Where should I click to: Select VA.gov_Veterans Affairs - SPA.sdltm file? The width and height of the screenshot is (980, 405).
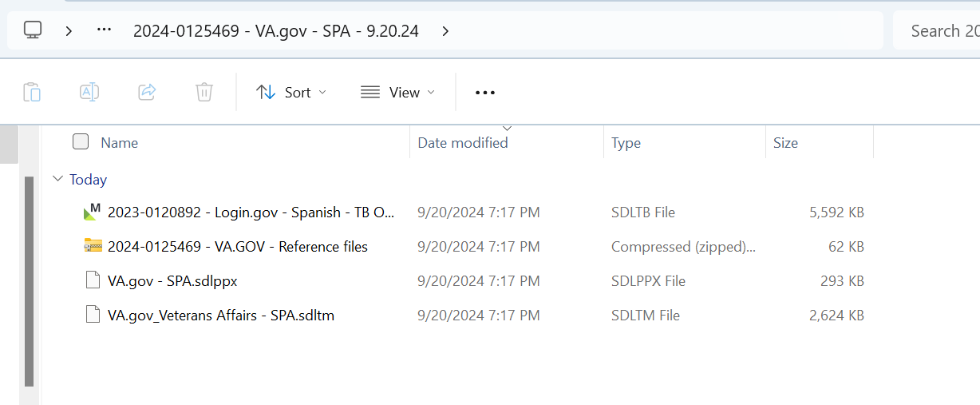tap(221, 316)
